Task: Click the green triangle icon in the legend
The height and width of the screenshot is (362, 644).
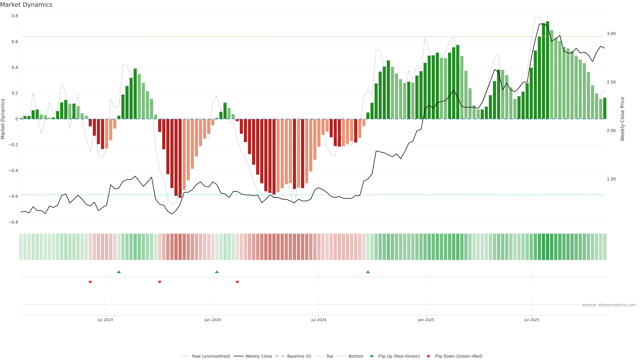Action: pyautogui.click(x=372, y=356)
